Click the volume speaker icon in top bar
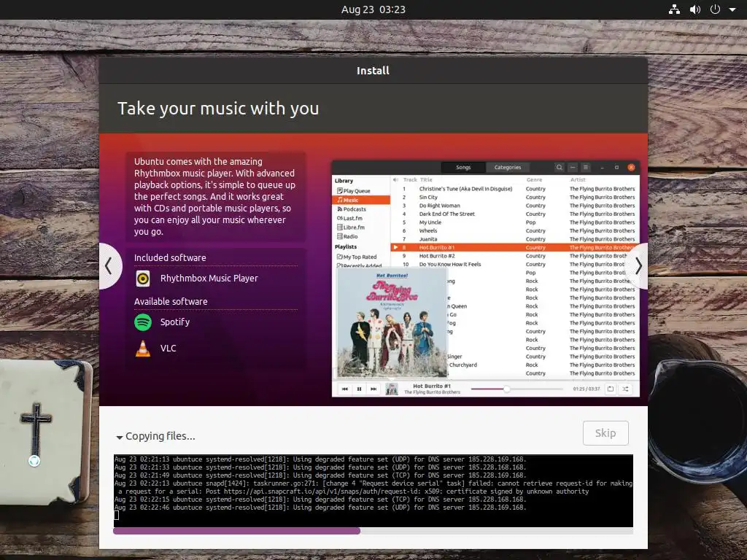 (695, 9)
